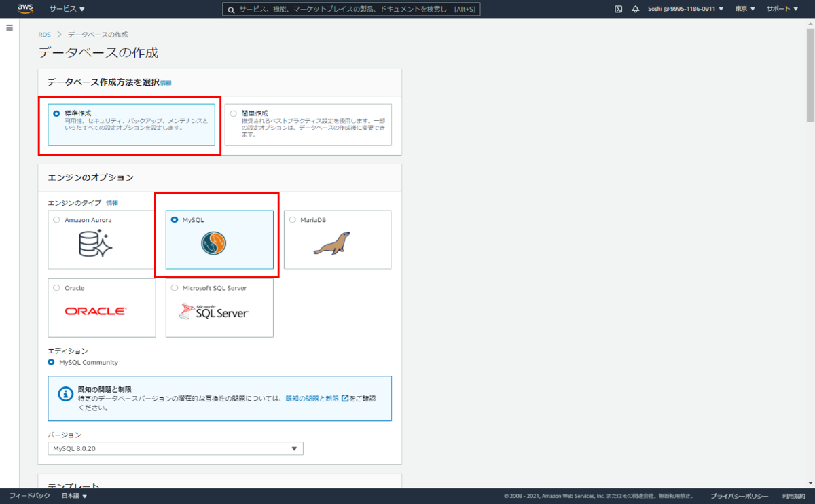Open the サポート support menu
The image size is (815, 504).
[782, 9]
